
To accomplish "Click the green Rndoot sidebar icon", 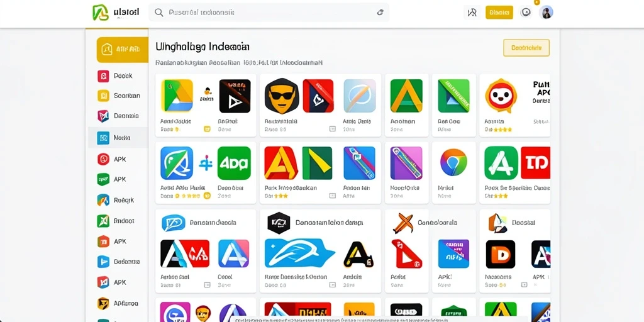I will 103,221.
